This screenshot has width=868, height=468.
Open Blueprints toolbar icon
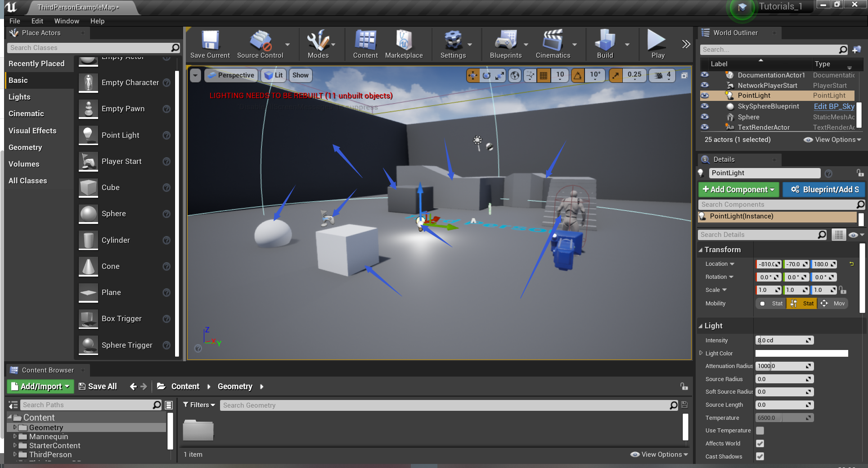(x=506, y=44)
